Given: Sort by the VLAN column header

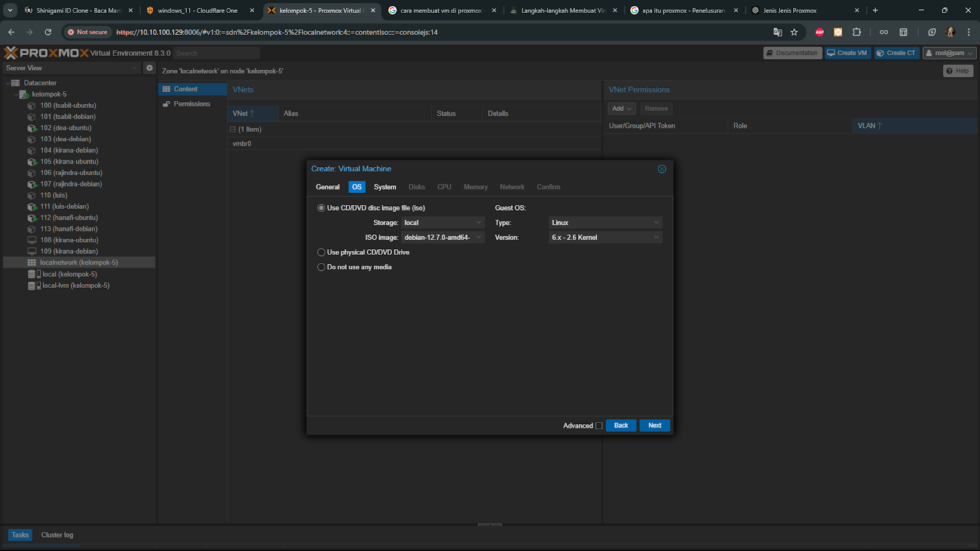Looking at the screenshot, I should tap(914, 126).
